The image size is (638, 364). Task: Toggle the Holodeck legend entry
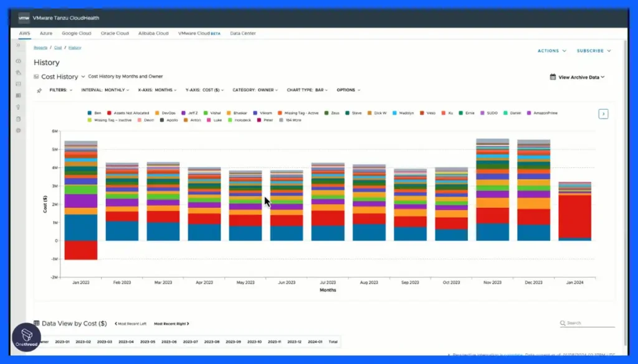pos(239,120)
